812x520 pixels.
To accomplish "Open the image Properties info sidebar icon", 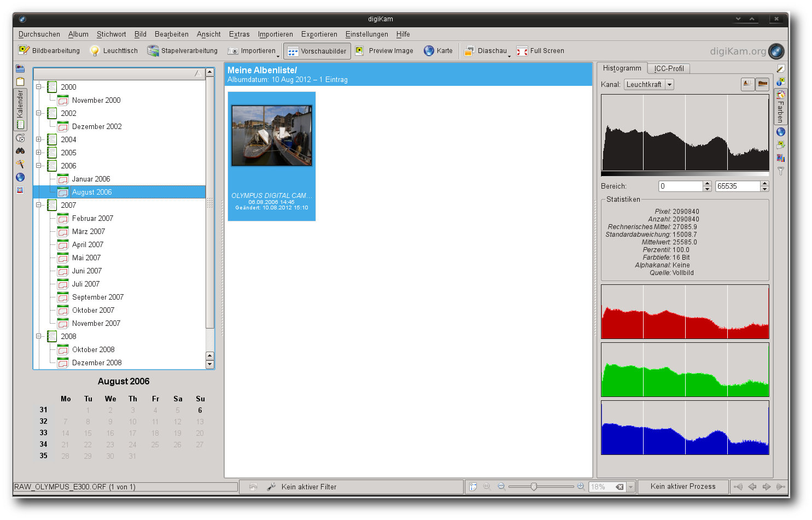I will click(781, 81).
